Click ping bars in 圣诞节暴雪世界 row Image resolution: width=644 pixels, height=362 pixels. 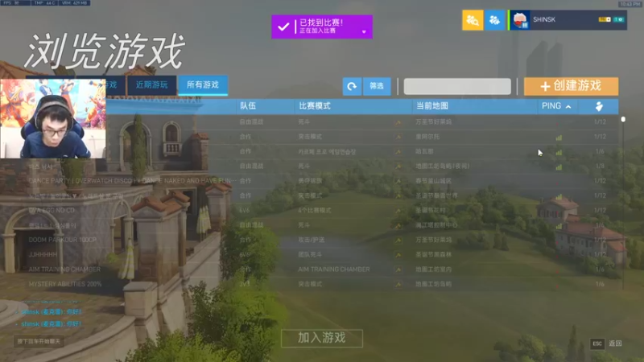coord(559,196)
